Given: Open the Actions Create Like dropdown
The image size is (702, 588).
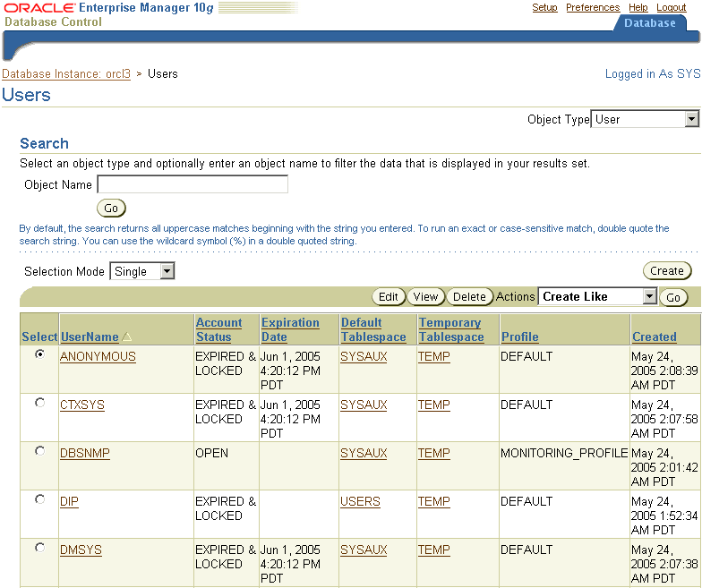Looking at the screenshot, I should [598, 296].
